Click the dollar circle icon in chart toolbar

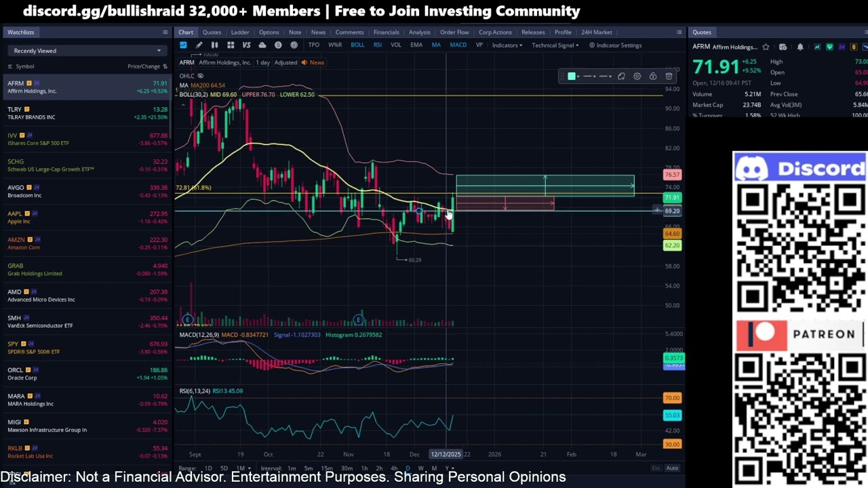(x=278, y=45)
